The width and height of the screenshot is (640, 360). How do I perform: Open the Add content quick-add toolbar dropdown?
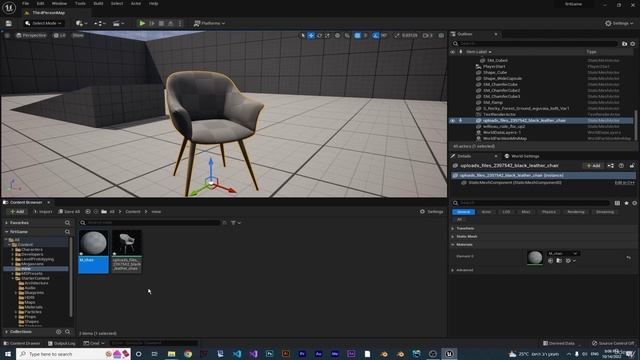pyautogui.click(x=81, y=23)
